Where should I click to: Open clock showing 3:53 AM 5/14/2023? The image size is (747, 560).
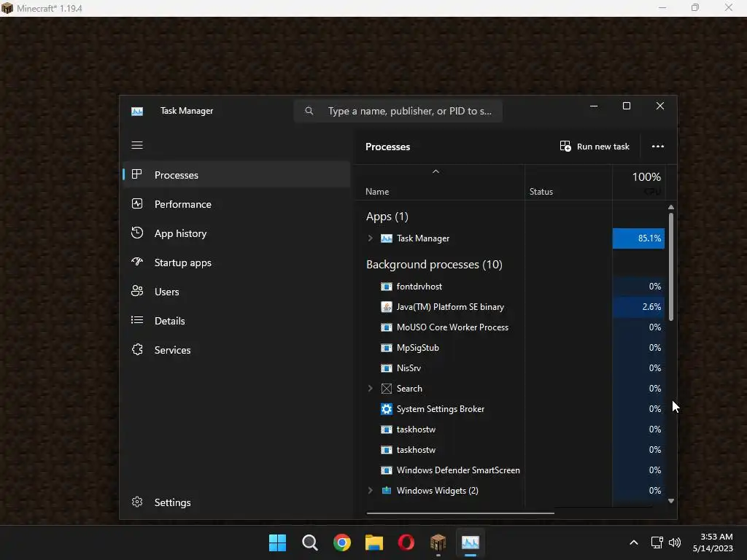[x=713, y=542]
